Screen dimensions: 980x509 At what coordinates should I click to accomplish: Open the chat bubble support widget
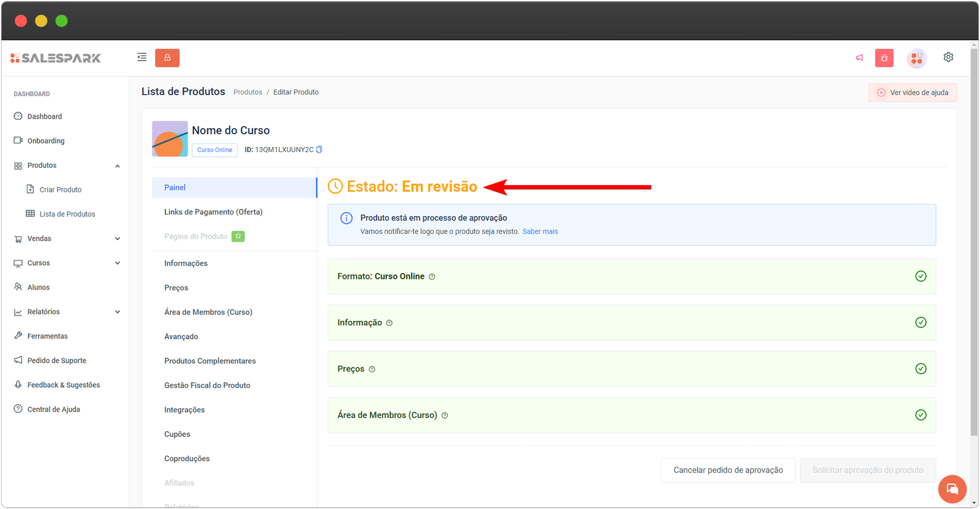tap(952, 489)
